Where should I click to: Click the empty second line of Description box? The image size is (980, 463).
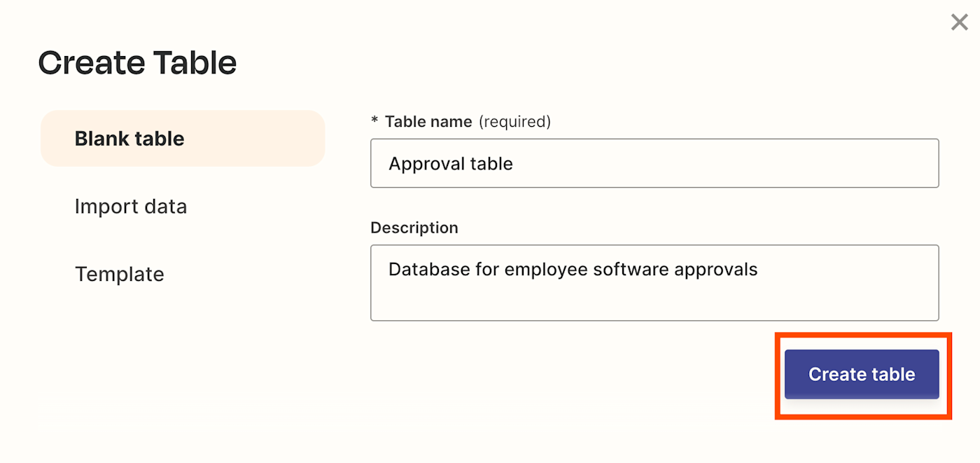click(654, 300)
